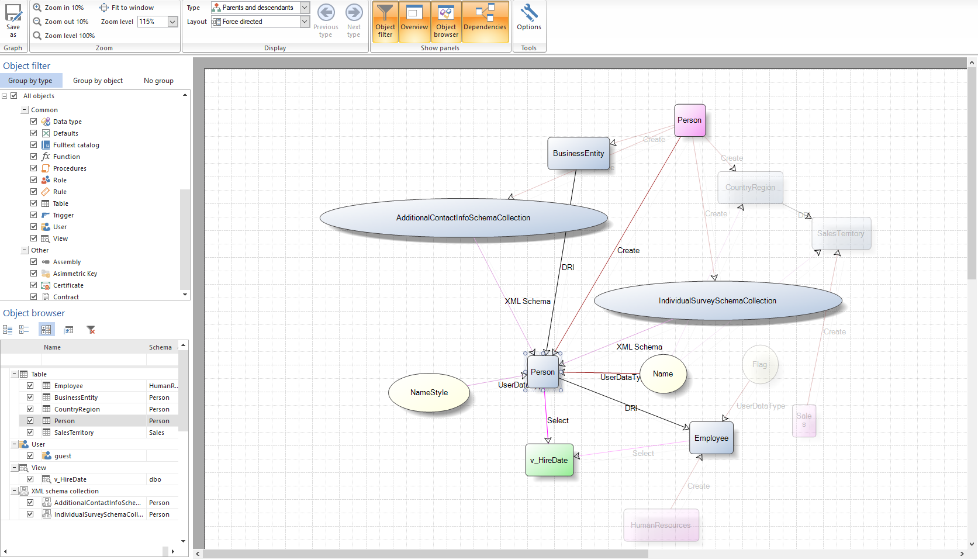
Task: Select the IndividualSurveySchemaCollection node
Action: (x=718, y=301)
